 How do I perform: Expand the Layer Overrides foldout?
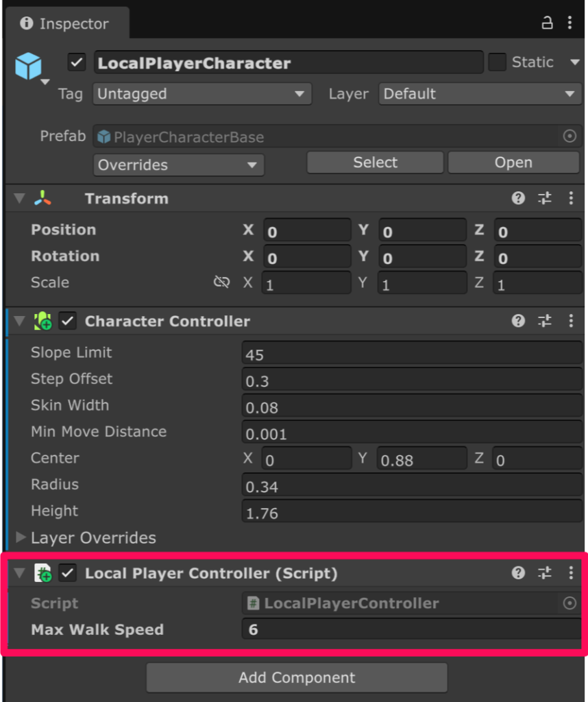[21, 537]
